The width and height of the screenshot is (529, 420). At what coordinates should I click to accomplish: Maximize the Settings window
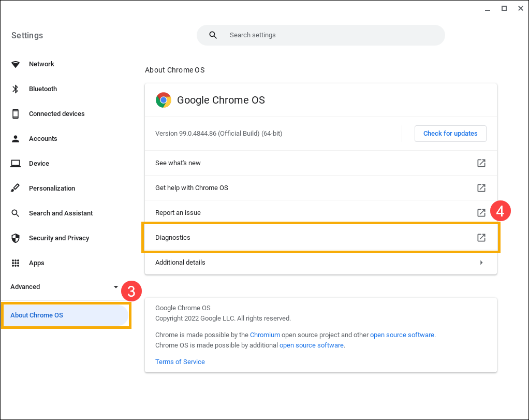pyautogui.click(x=504, y=8)
